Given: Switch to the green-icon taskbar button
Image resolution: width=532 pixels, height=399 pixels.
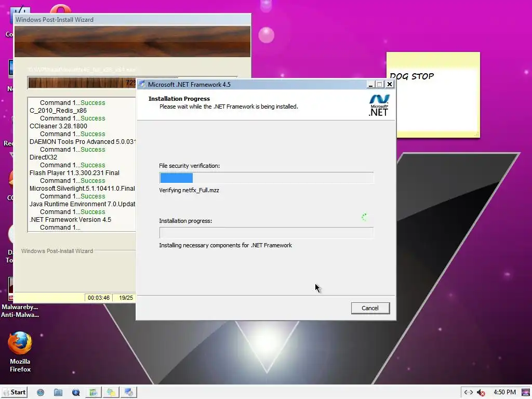Looking at the screenshot, I should 94,392.
